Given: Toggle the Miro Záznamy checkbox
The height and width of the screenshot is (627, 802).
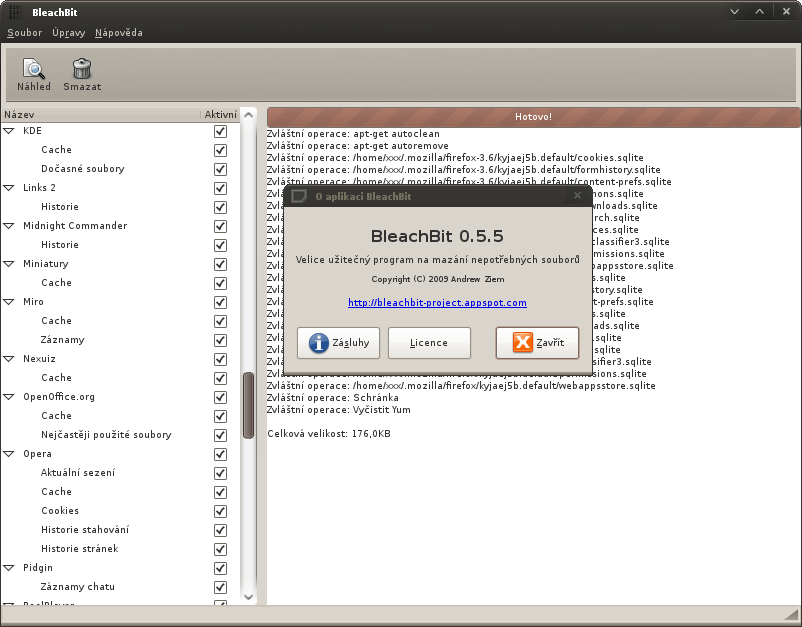Looking at the screenshot, I should pos(220,340).
